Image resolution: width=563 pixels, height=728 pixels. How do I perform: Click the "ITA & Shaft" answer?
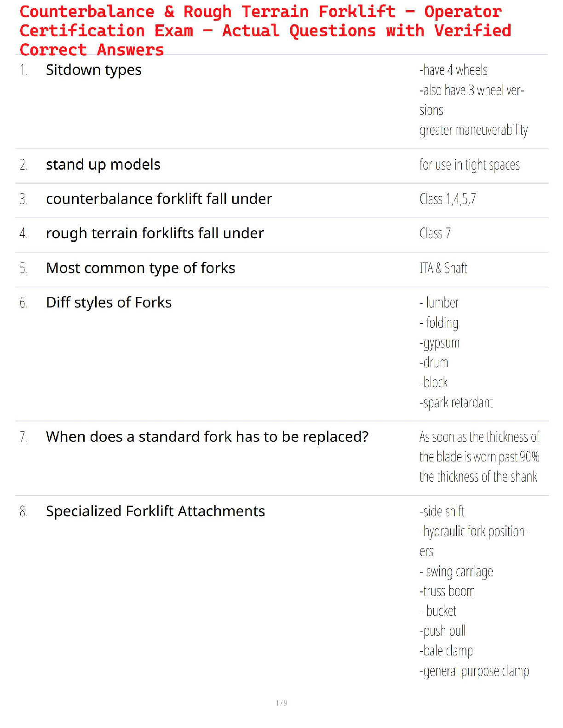pos(443,268)
